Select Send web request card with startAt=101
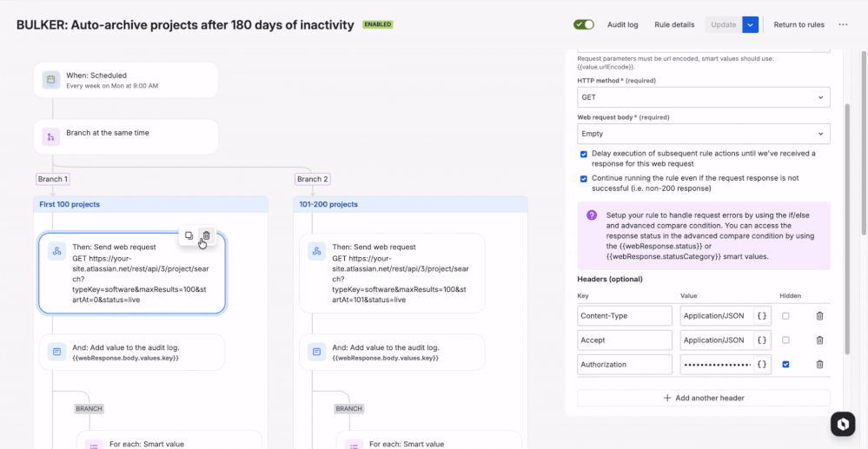This screenshot has height=449, width=868. (x=392, y=273)
